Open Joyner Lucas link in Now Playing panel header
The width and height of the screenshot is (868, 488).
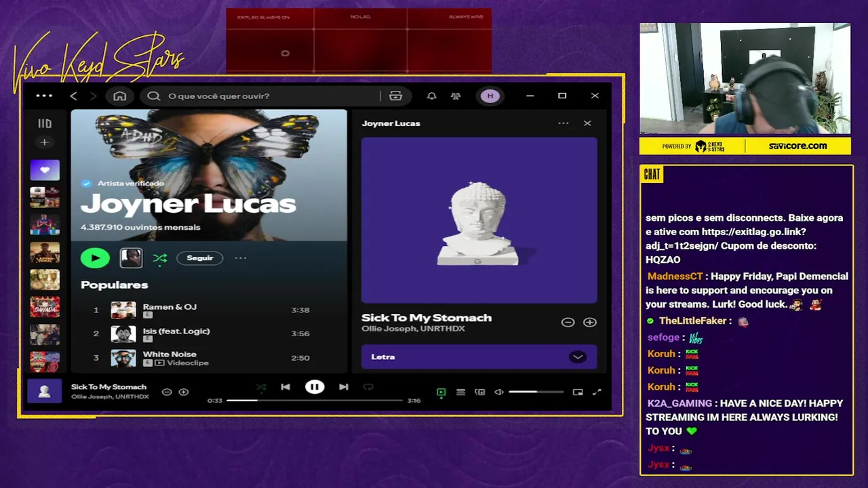click(391, 123)
